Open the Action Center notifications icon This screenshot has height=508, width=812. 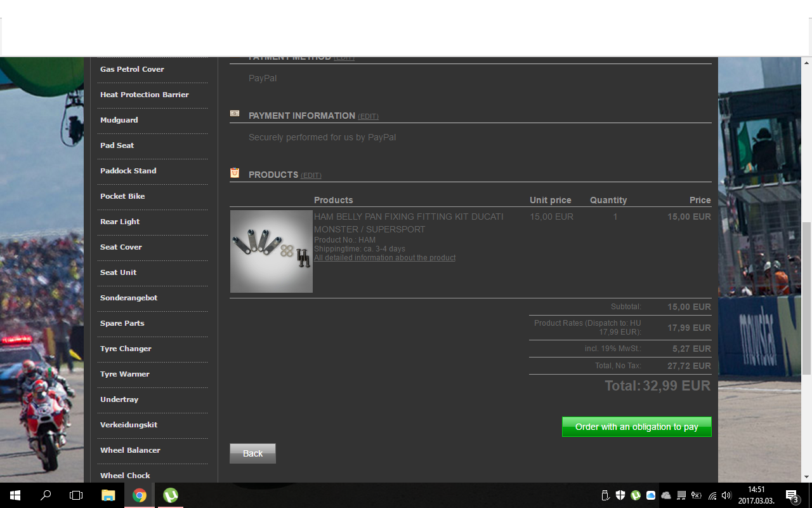(x=792, y=495)
